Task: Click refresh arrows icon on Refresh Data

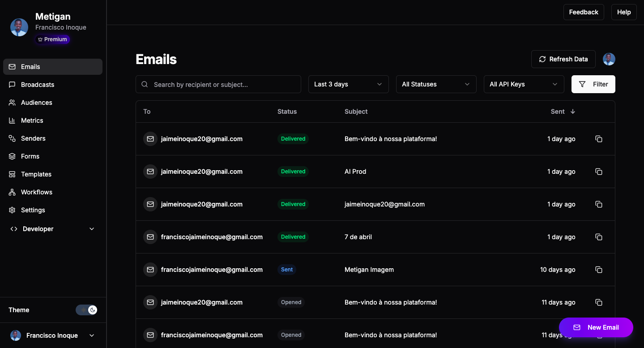Action: tap(542, 59)
